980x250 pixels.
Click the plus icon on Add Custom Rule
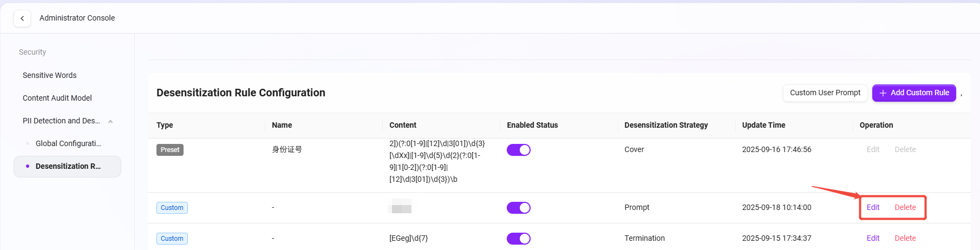883,93
